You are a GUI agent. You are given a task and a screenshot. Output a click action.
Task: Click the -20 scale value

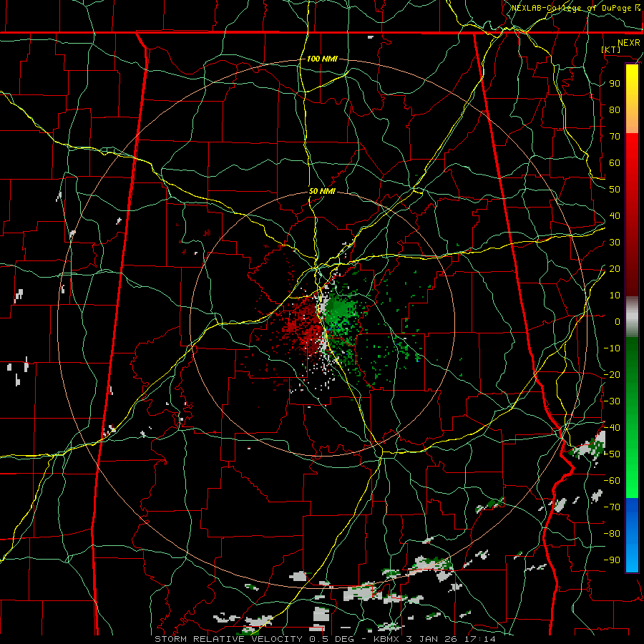click(x=612, y=374)
